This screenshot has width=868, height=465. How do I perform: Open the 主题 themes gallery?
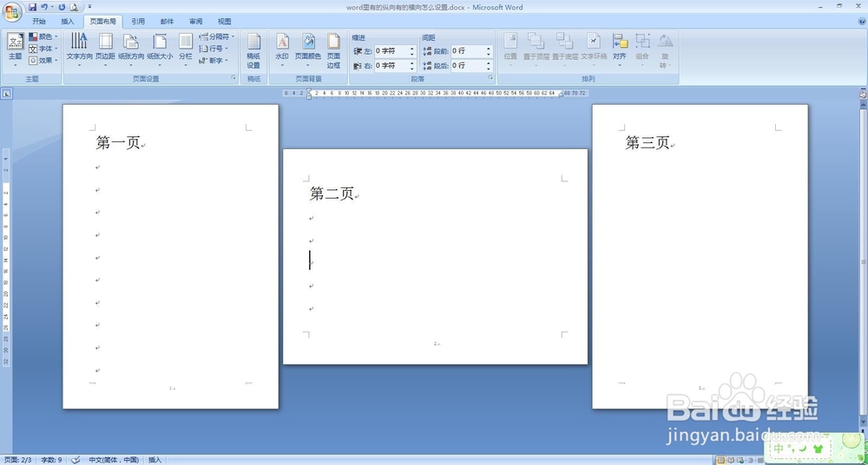(x=15, y=49)
